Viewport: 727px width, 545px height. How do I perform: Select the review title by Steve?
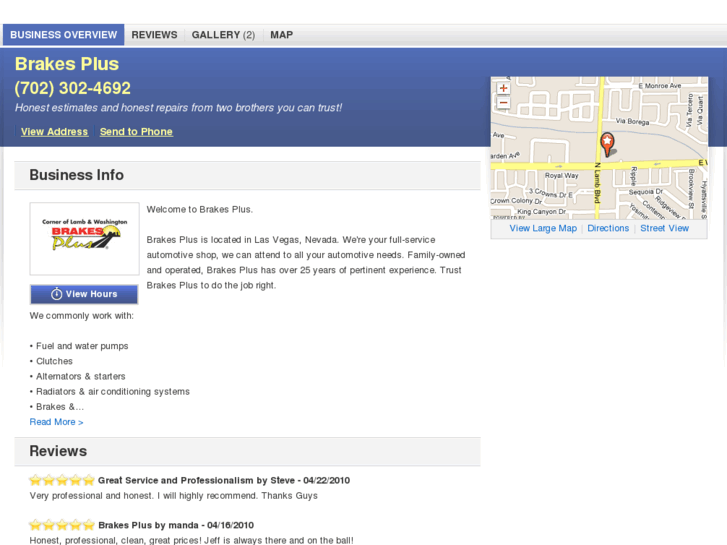coord(224,481)
